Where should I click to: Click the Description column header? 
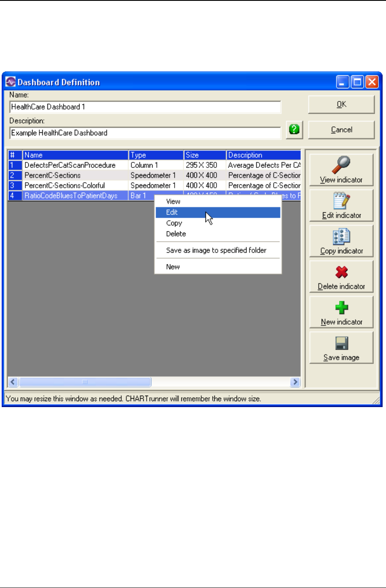pos(264,155)
